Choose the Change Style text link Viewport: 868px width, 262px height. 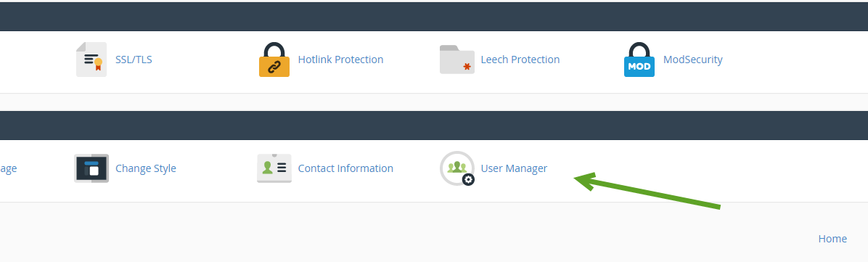click(x=146, y=168)
